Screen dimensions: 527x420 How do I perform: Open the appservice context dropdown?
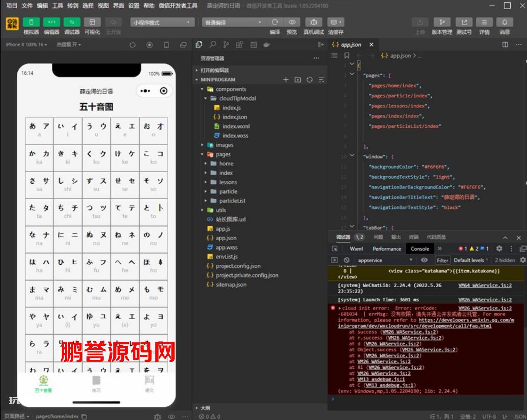click(385, 260)
